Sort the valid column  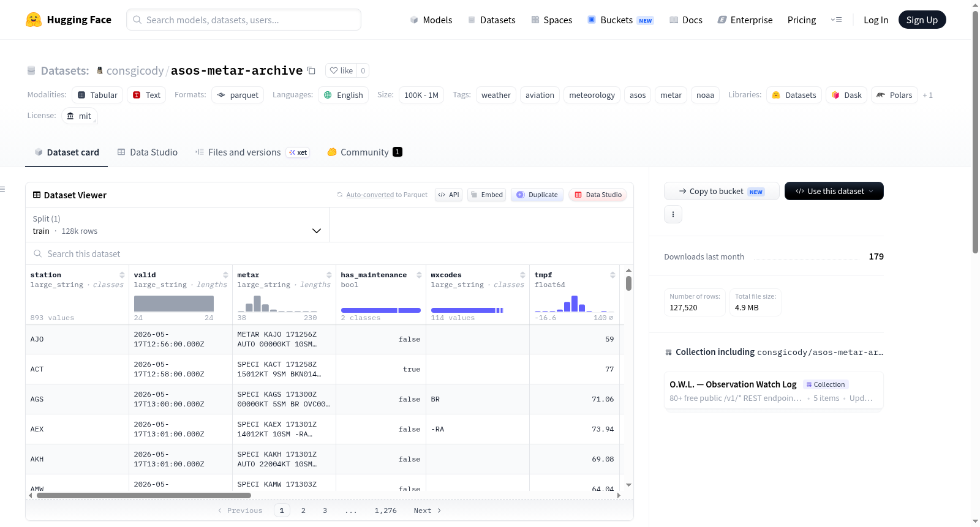coord(225,275)
